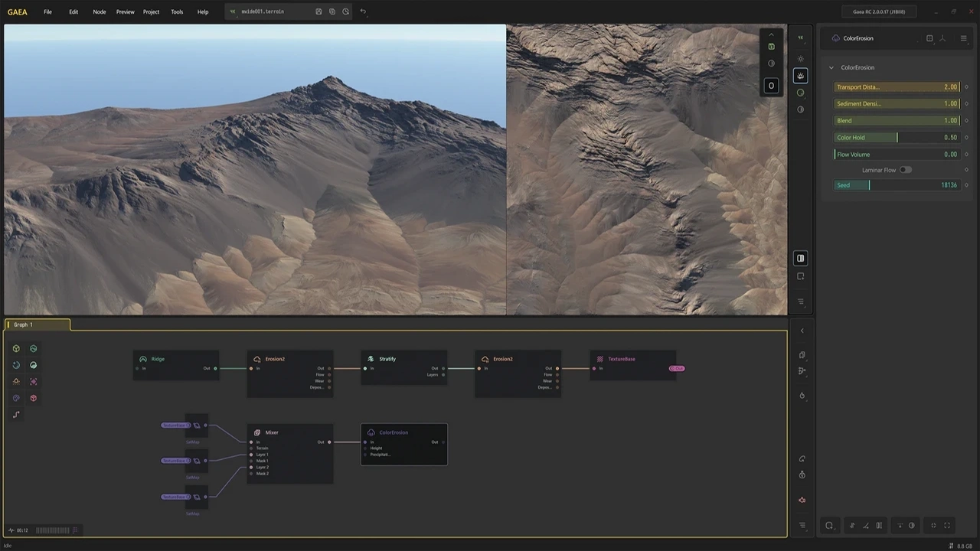Image resolution: width=980 pixels, height=551 pixels.
Task: Enable the Laminar Flow toggle
Action: pos(905,170)
